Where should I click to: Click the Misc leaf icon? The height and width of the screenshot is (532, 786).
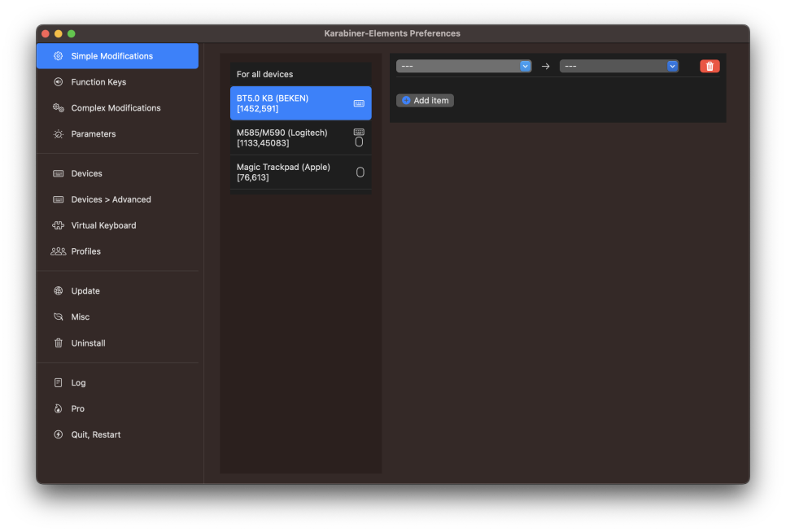tap(58, 316)
